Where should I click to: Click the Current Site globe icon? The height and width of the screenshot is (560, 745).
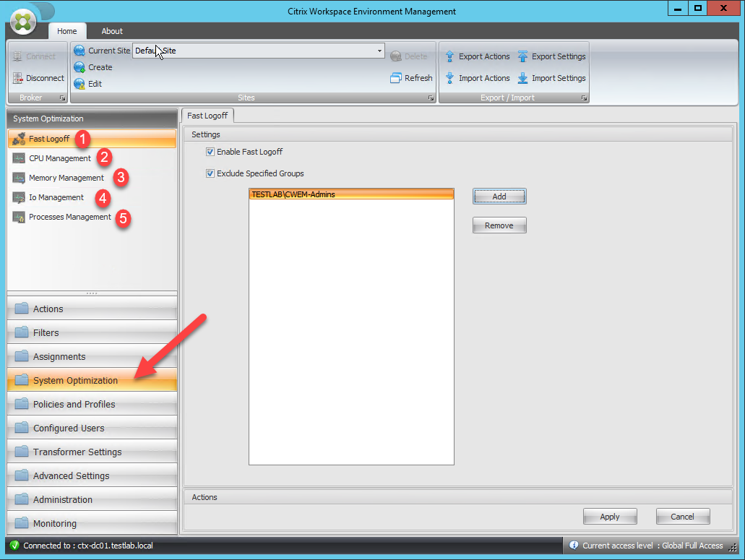coord(79,51)
